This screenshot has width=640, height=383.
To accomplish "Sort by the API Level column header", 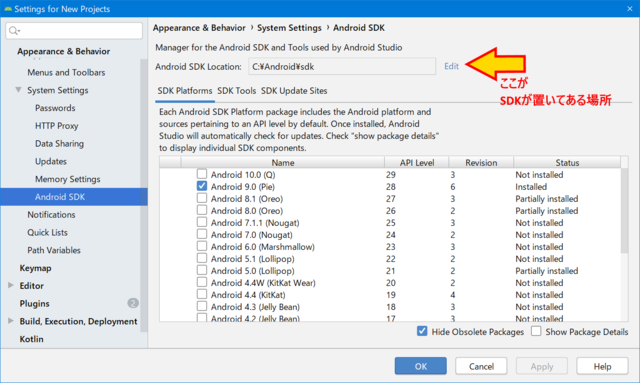I will tap(417, 162).
